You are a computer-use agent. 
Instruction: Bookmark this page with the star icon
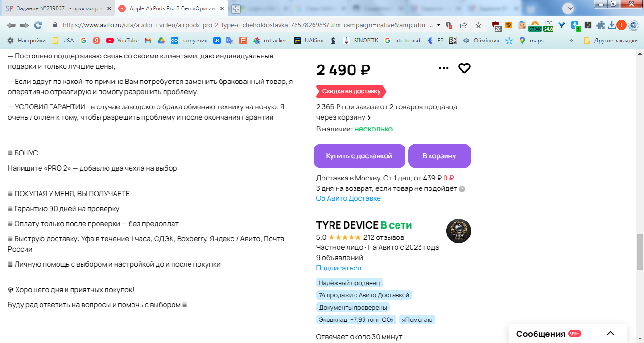[x=479, y=25]
